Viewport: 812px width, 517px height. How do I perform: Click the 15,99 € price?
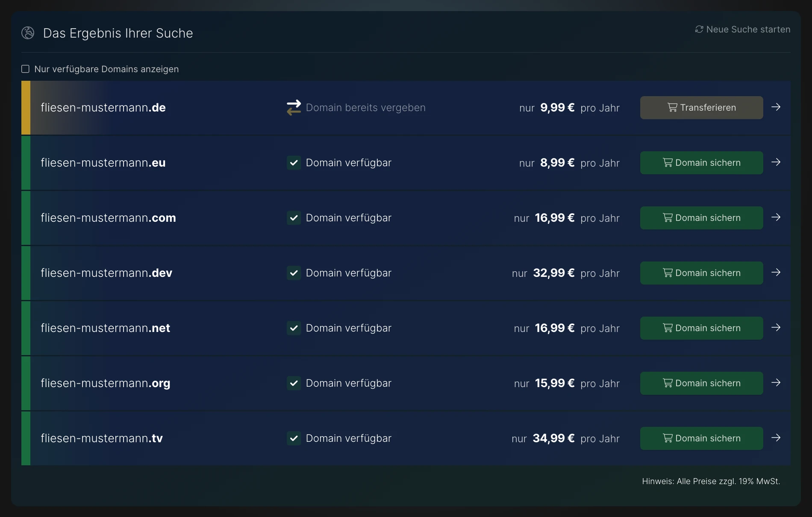coord(555,383)
